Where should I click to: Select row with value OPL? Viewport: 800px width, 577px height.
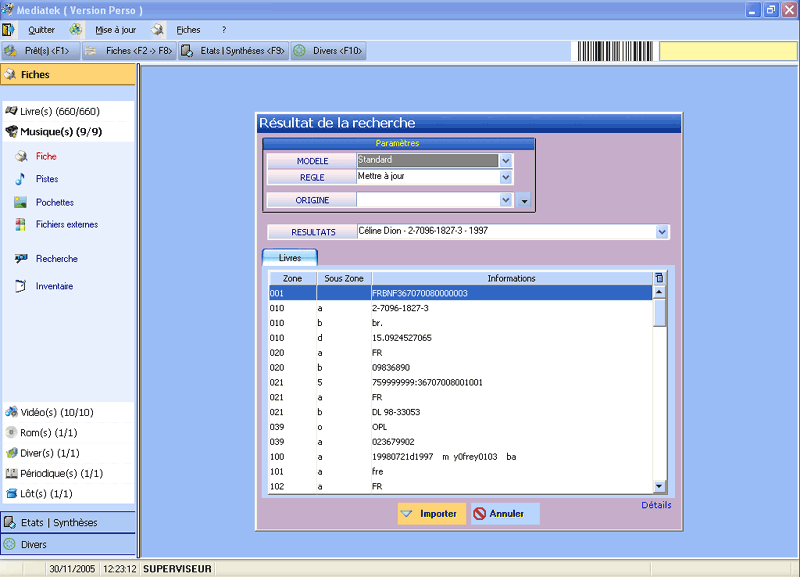point(460,427)
